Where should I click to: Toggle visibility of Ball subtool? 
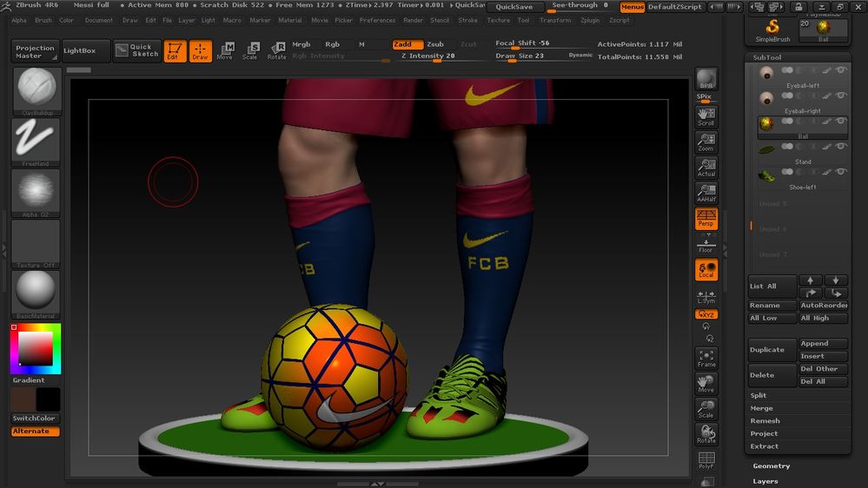(841, 122)
